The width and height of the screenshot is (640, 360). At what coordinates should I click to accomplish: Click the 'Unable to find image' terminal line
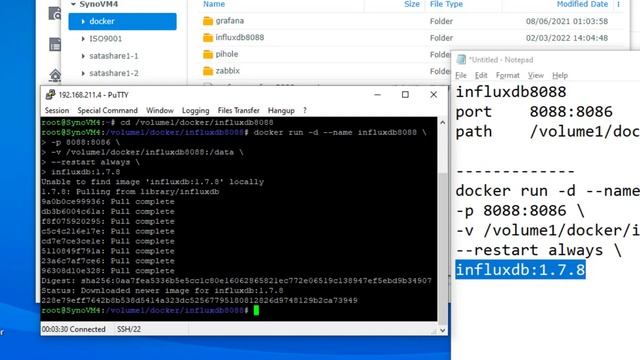tap(153, 182)
